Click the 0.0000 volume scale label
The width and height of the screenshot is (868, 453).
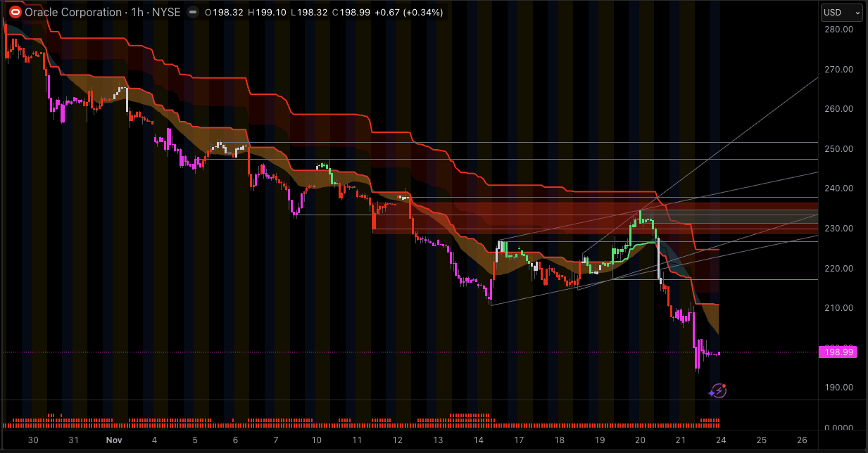[x=838, y=426]
